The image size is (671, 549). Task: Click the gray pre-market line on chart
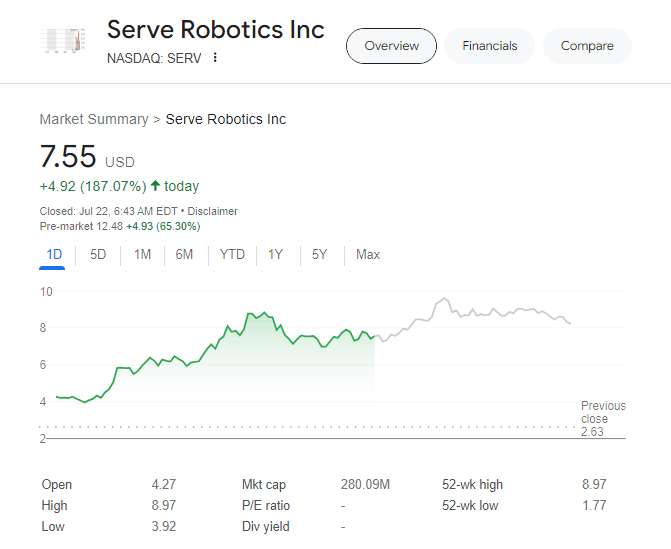[x=480, y=314]
